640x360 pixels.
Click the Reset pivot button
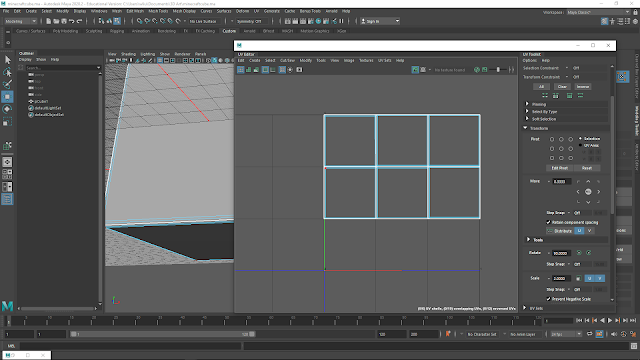coord(587,168)
